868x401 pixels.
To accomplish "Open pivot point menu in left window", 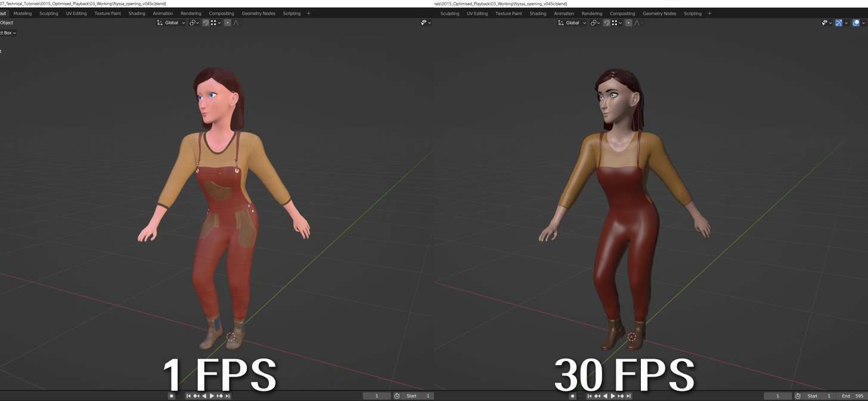I will click(193, 23).
